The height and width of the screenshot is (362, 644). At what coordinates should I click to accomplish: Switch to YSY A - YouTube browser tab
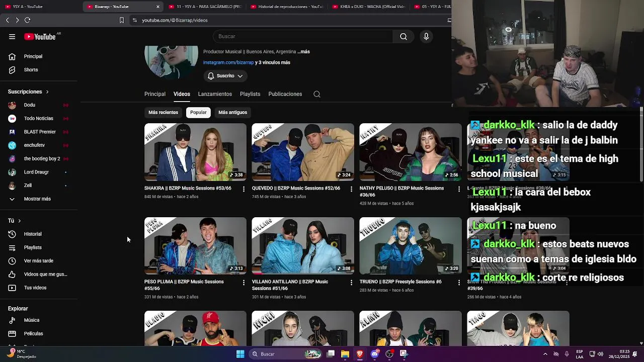40,7
